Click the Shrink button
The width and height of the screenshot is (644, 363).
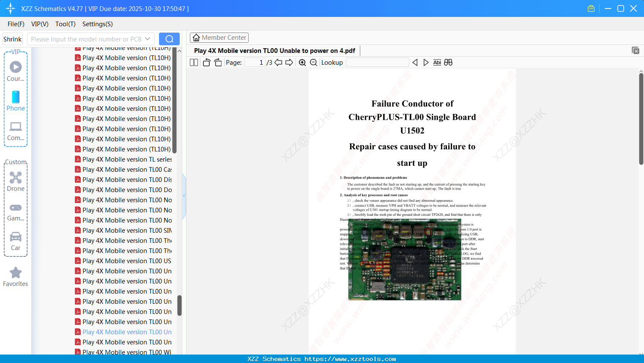pyautogui.click(x=13, y=39)
